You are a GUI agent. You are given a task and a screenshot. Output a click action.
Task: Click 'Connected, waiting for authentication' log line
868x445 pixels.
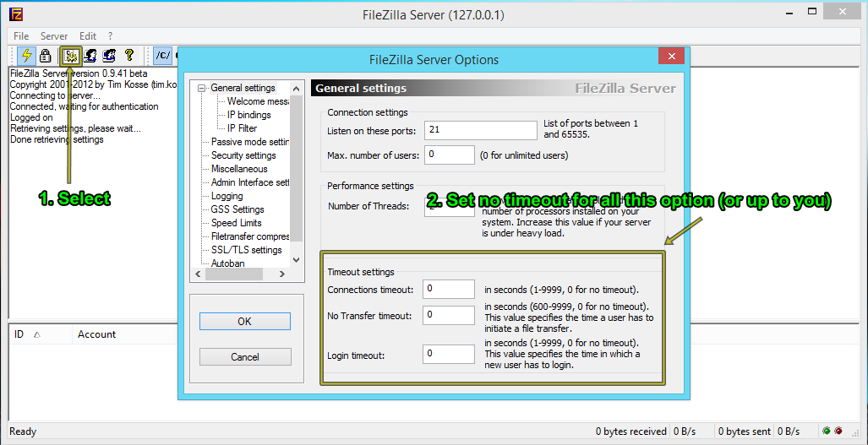tap(85, 106)
